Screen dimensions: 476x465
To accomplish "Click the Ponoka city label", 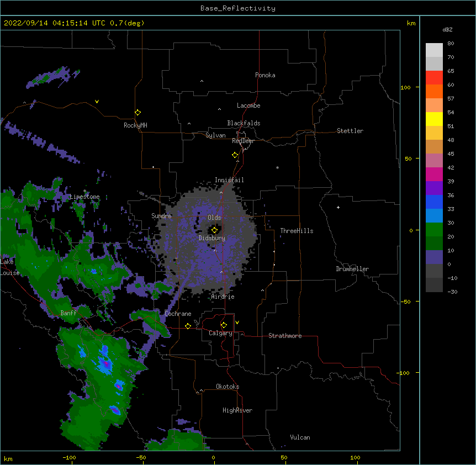I will pos(265,75).
